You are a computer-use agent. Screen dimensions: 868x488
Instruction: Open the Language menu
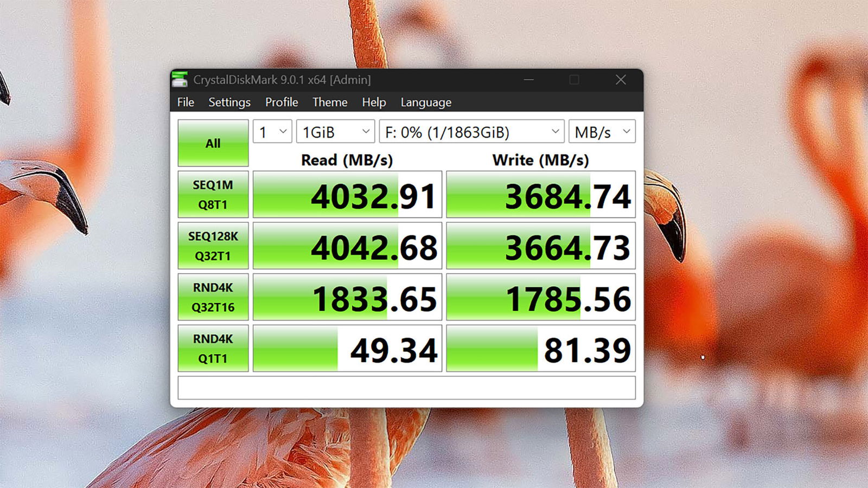point(425,102)
